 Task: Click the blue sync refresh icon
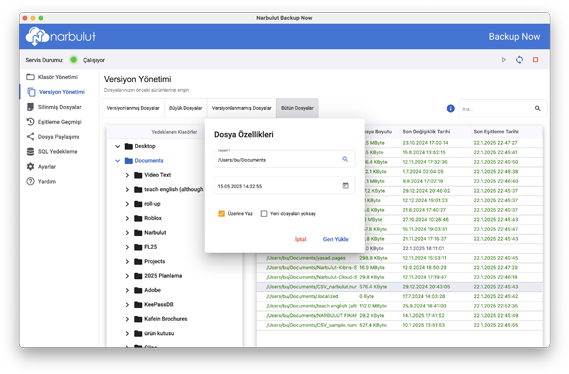pos(519,59)
